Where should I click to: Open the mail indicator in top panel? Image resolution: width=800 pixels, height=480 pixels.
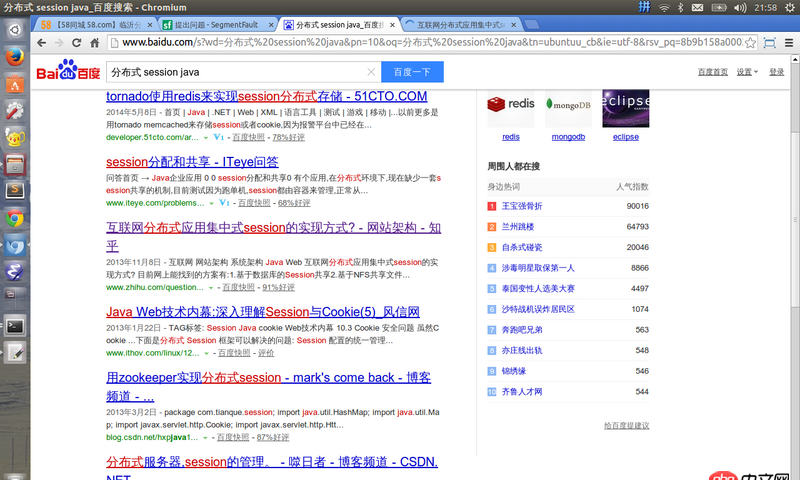[697, 8]
